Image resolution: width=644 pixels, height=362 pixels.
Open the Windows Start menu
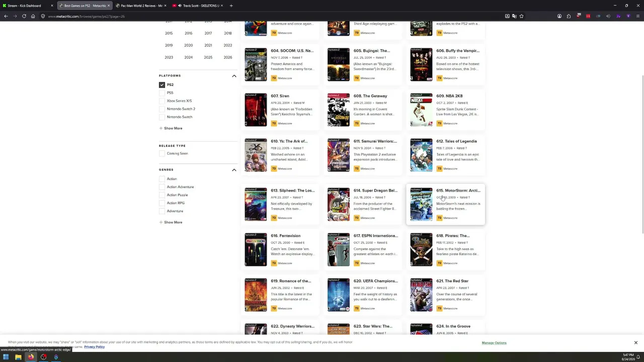(6, 357)
